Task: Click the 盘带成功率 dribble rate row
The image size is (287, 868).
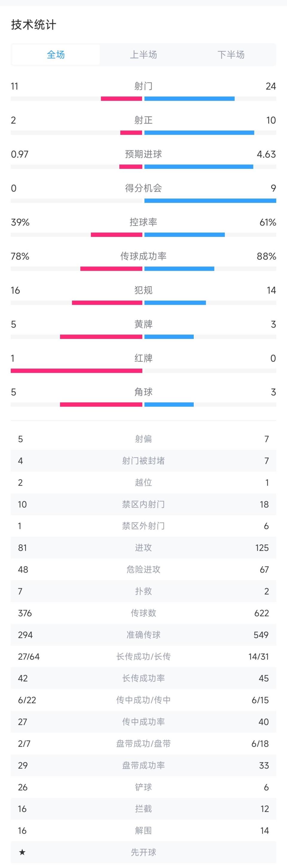Action: [x=143, y=765]
